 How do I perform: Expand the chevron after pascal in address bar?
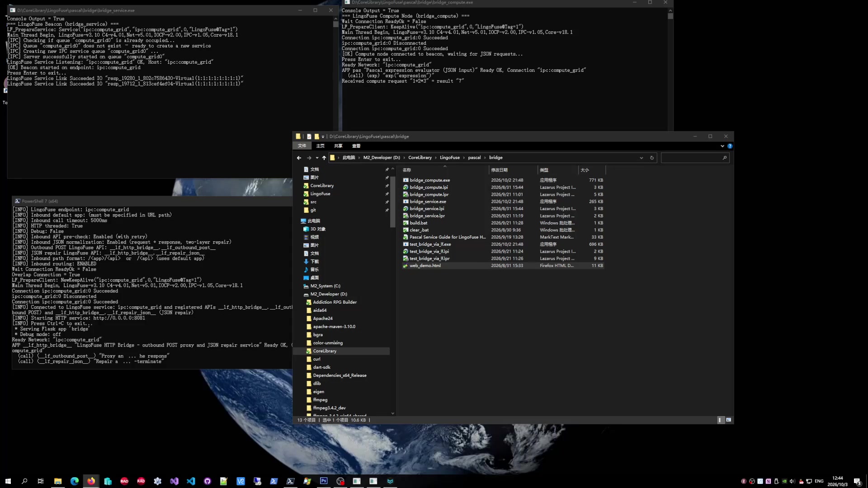[x=485, y=158]
